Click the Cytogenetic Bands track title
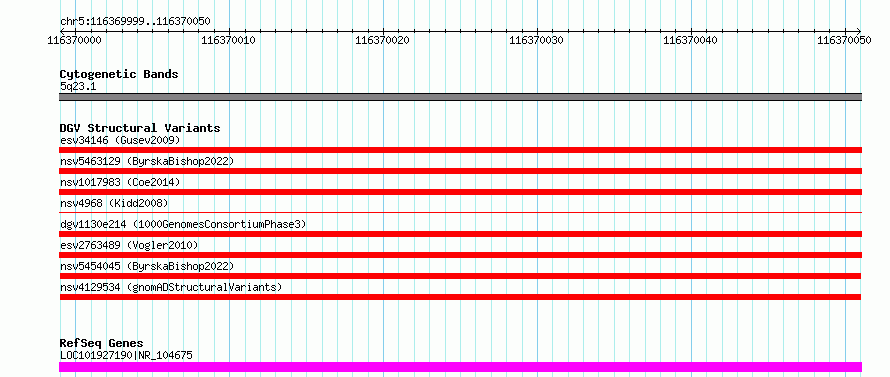The width and height of the screenshot is (890, 377). coord(119,74)
